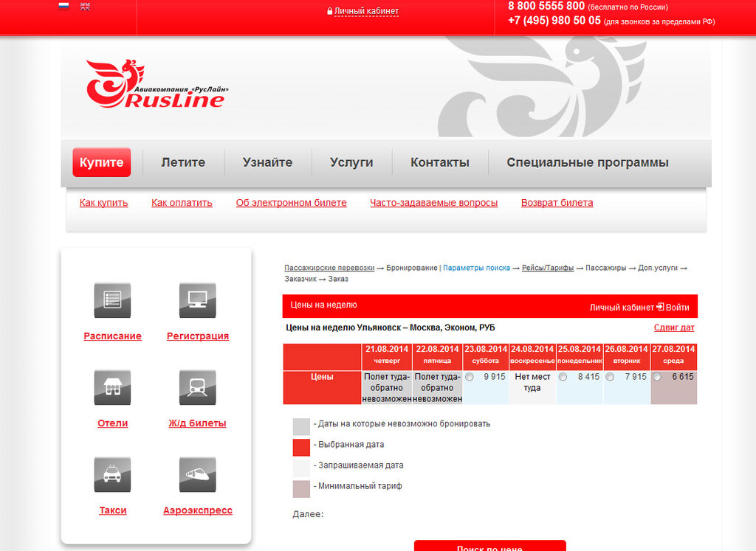The image size is (756, 551).
Task: Click the Taxi (Такси) car icon
Action: [x=112, y=474]
